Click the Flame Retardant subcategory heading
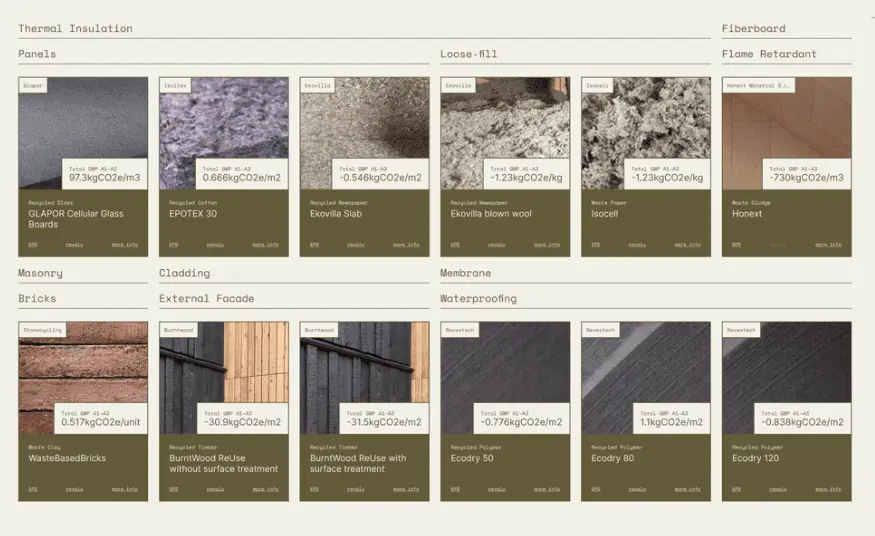This screenshot has width=875, height=536. pyautogui.click(x=769, y=54)
